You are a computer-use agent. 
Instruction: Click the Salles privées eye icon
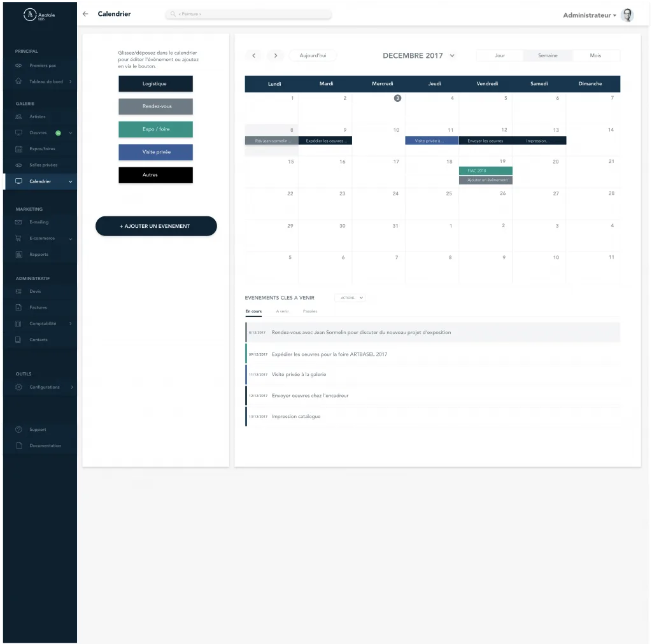[18, 165]
